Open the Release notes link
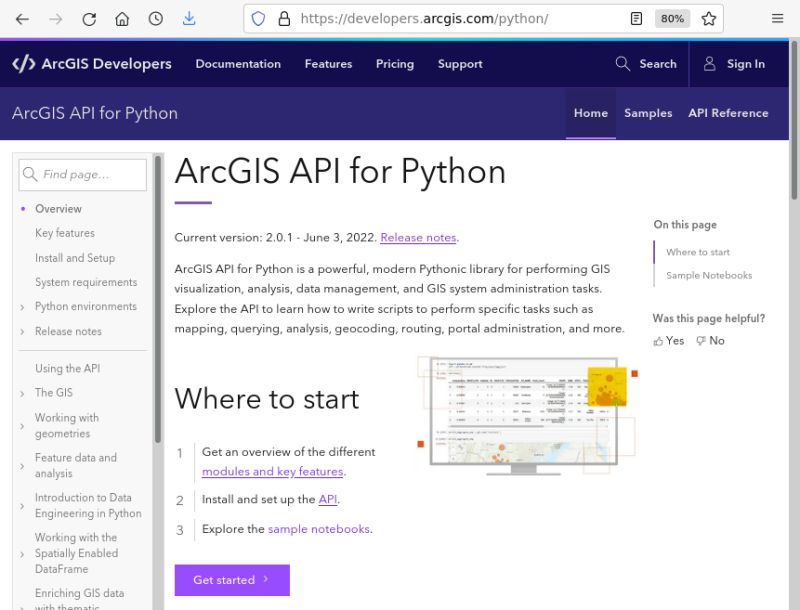Screen dimensions: 800x610 [418, 237]
